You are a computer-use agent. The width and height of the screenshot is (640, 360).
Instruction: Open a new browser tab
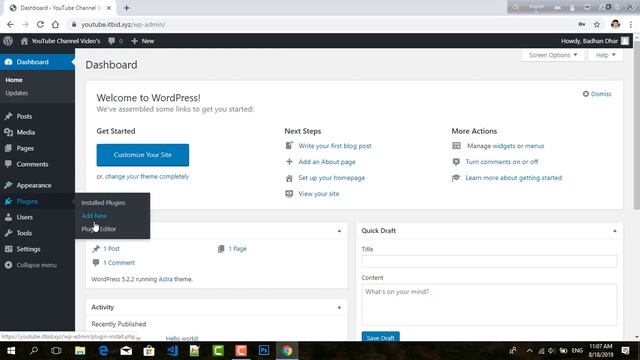[x=127, y=8]
